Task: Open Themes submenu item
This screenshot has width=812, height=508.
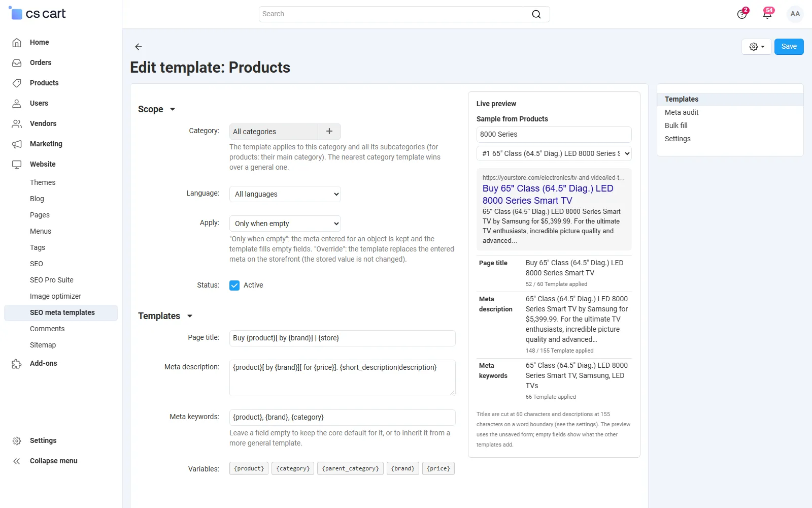Action: click(43, 182)
